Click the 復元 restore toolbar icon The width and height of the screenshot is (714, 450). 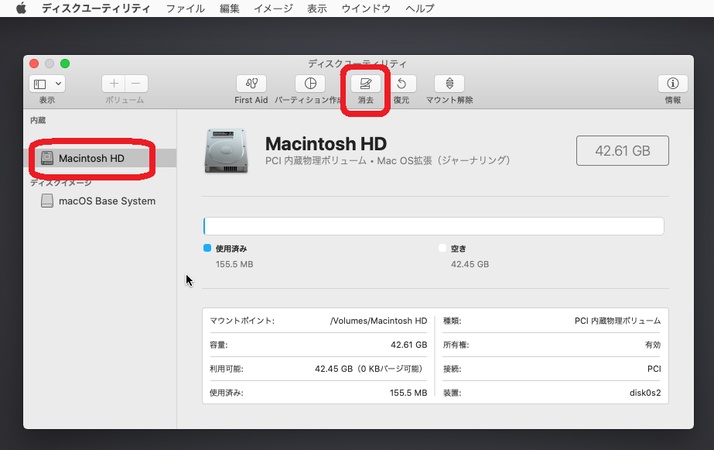(x=401, y=84)
